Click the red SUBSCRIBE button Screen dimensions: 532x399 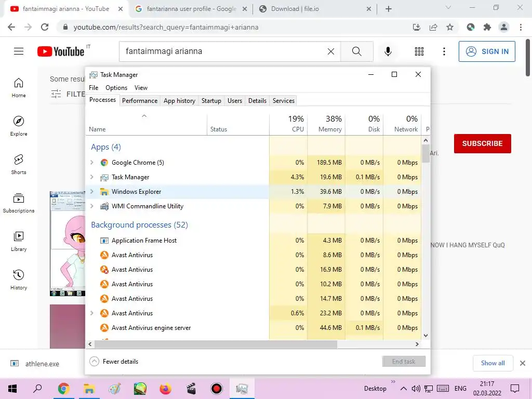coord(483,143)
